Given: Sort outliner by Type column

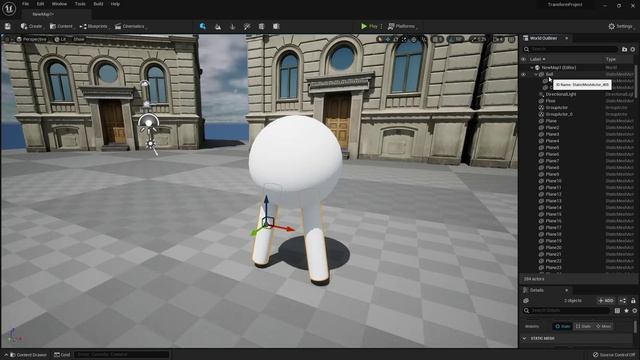Looking at the screenshot, I should pos(611,59).
